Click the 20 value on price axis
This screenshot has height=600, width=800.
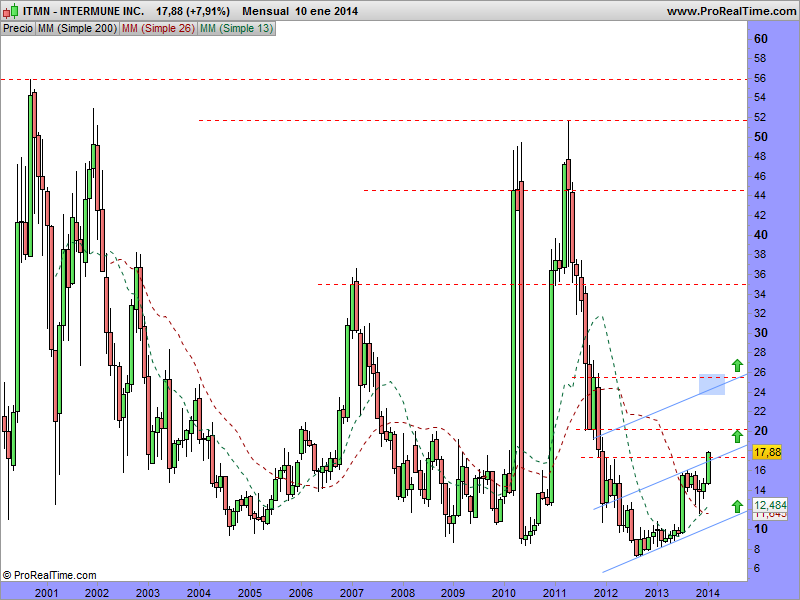(760, 431)
